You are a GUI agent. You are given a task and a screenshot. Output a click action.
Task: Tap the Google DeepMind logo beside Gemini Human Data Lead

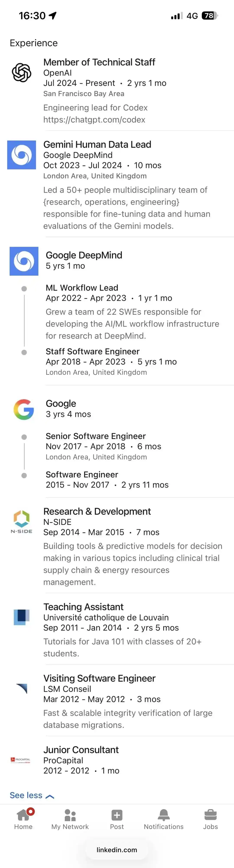tap(21, 155)
